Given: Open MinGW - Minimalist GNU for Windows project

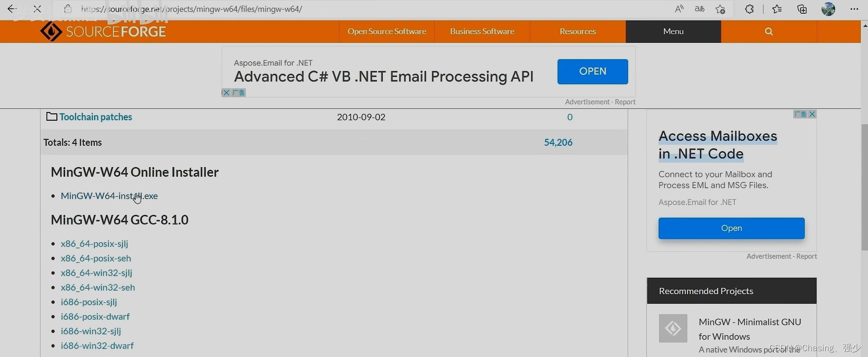Looking at the screenshot, I should click(750, 329).
